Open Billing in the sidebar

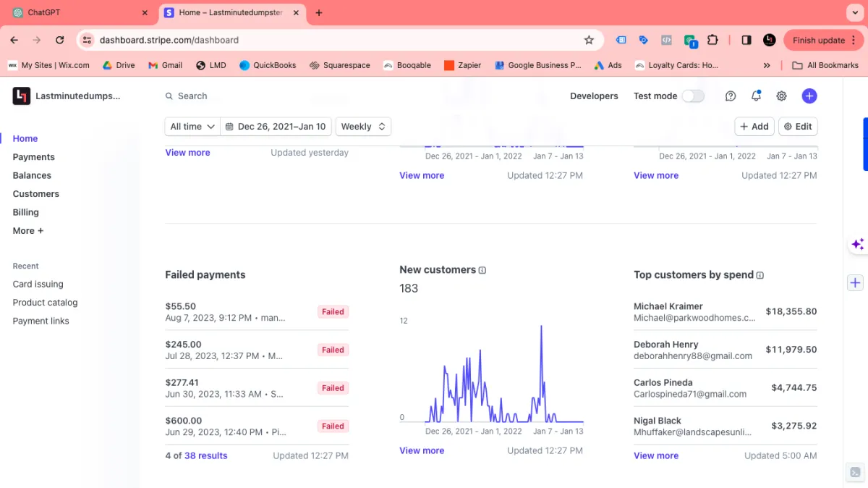pos(26,212)
